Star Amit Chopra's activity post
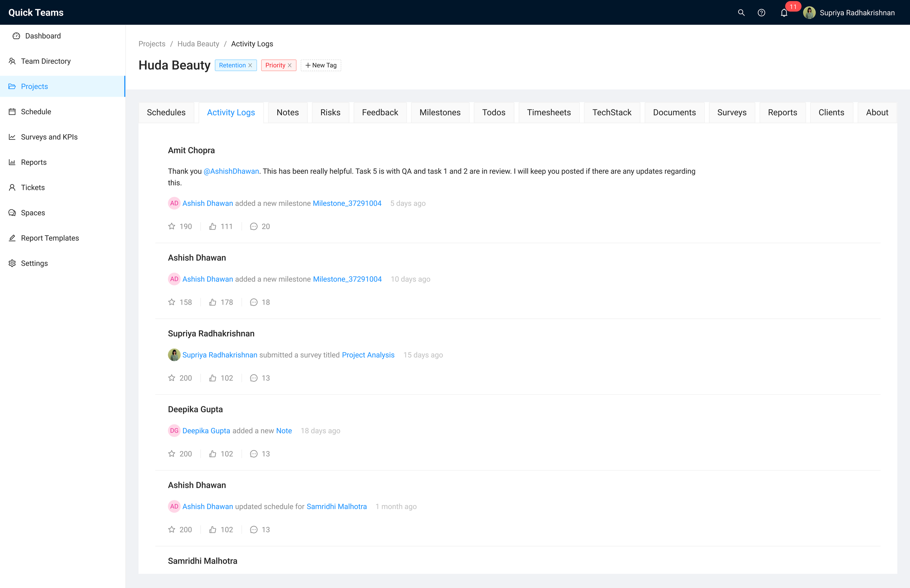 pyautogui.click(x=172, y=226)
